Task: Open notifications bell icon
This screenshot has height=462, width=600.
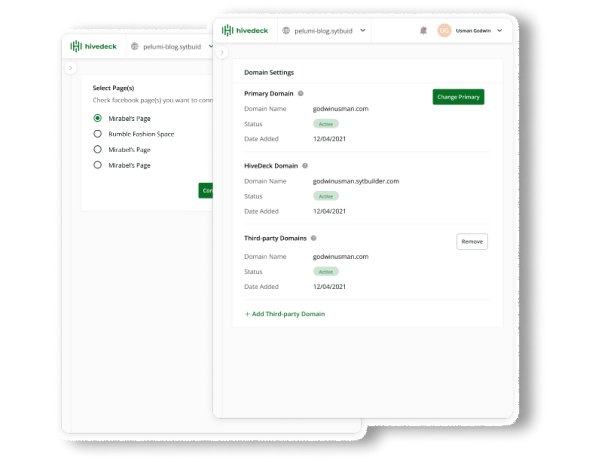Action: point(423,31)
